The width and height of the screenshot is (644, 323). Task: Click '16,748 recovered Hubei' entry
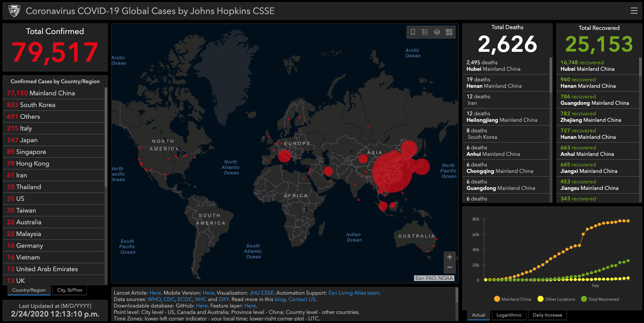(x=598, y=66)
